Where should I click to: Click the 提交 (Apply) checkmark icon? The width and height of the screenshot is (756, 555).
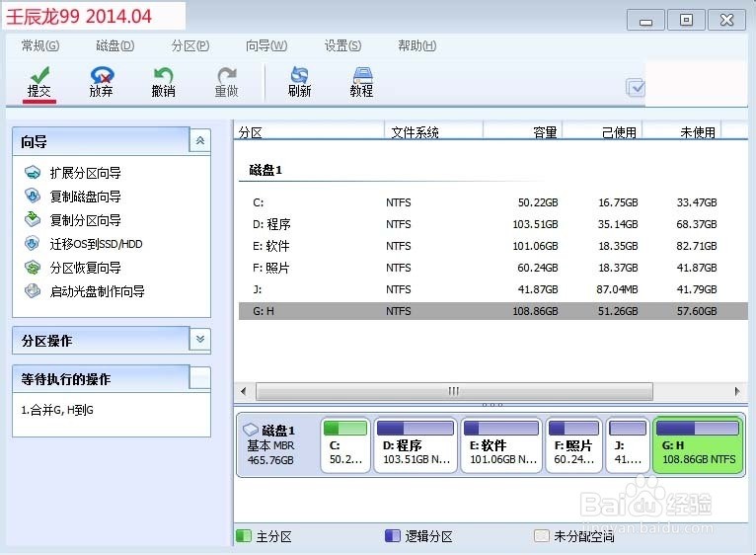tap(39, 75)
